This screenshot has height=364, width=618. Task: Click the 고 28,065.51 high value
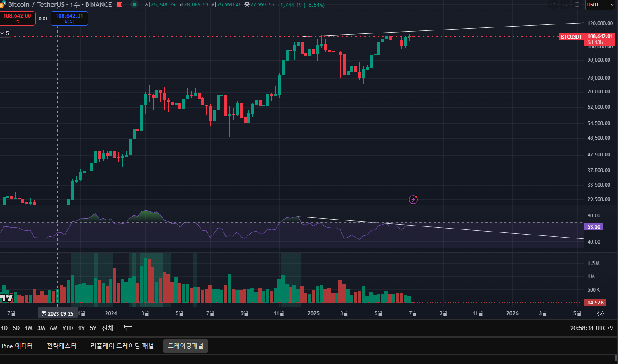click(193, 5)
